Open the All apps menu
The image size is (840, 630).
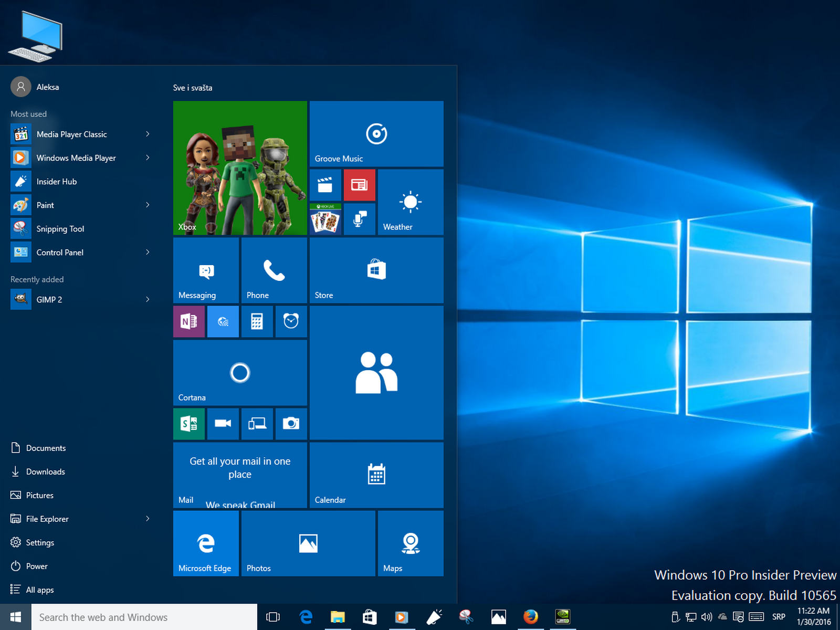tap(39, 589)
